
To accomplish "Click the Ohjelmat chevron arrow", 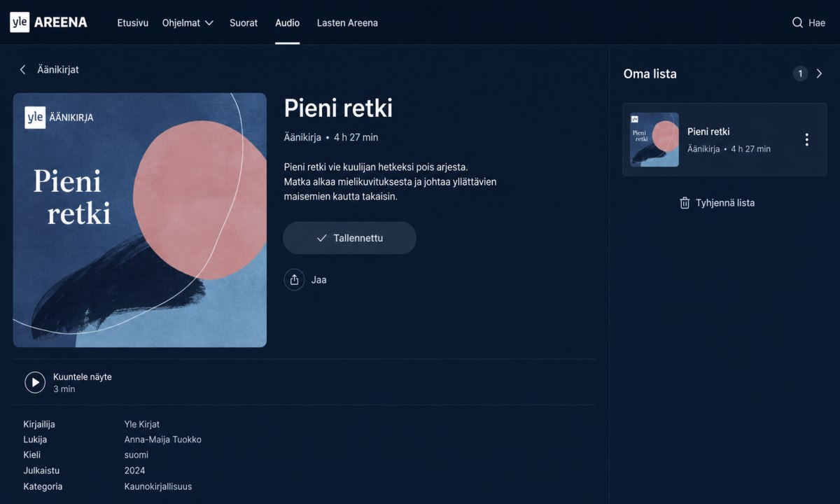I will coord(209,23).
